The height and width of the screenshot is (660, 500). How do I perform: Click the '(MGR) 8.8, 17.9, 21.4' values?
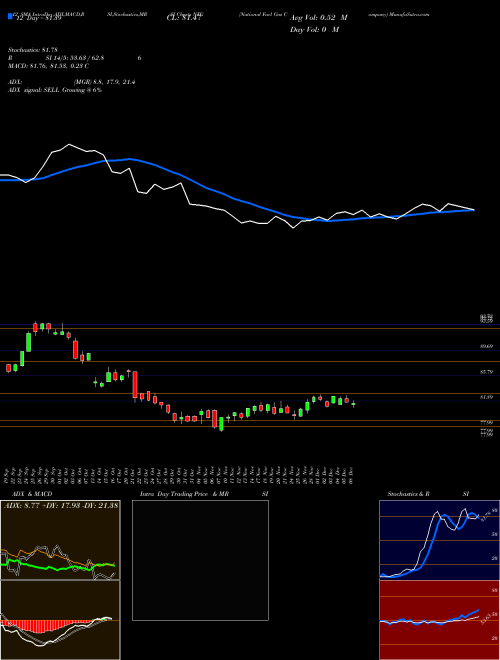point(104,82)
